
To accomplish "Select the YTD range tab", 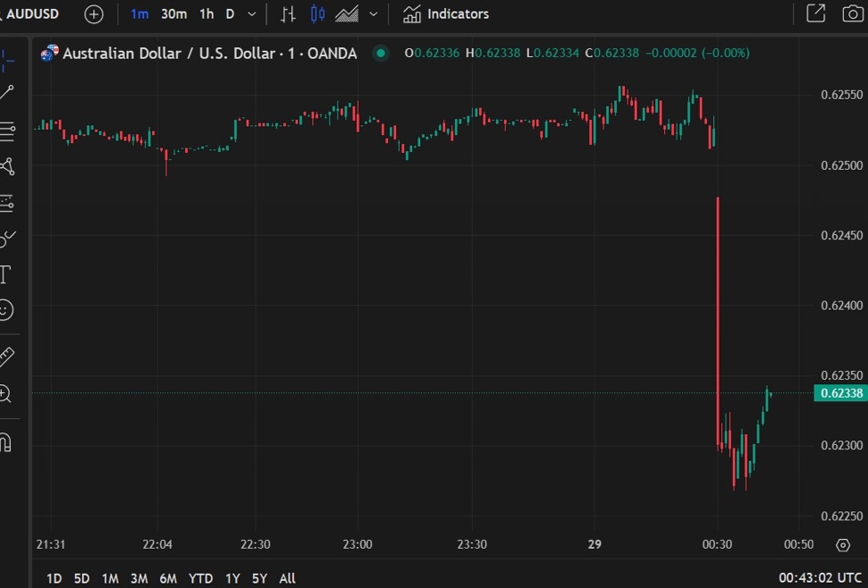I will click(x=200, y=578).
